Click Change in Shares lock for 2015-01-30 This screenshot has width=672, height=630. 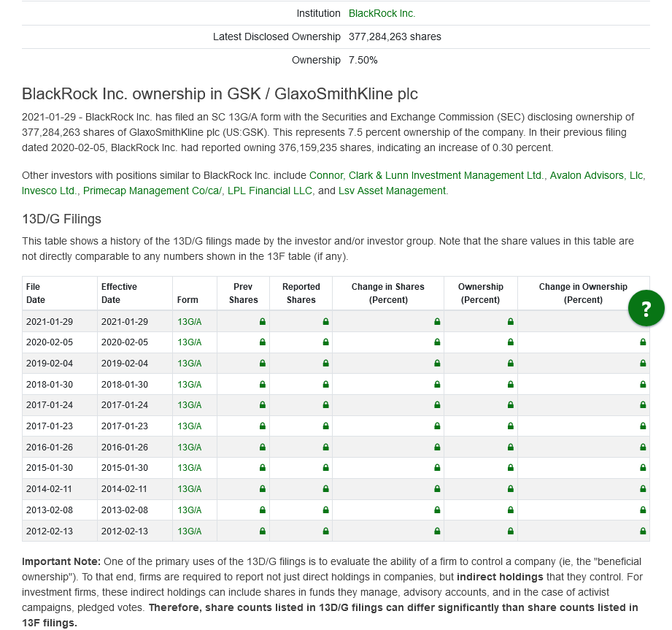click(437, 467)
